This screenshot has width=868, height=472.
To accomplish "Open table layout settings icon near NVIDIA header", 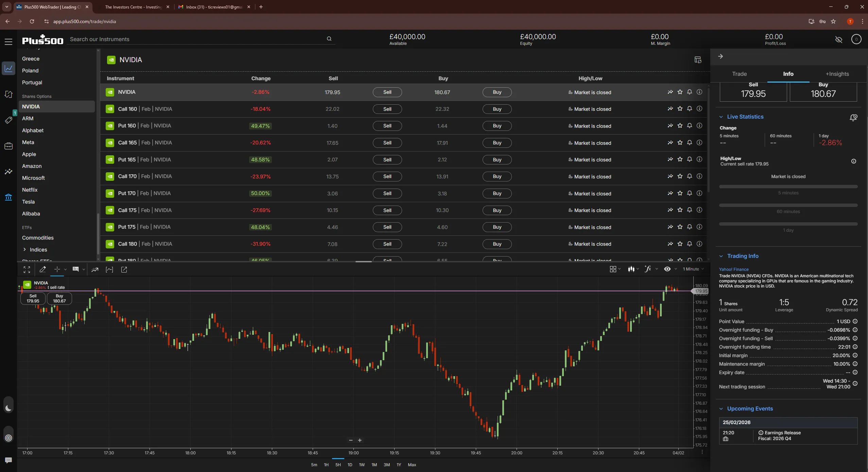I will click(x=698, y=60).
